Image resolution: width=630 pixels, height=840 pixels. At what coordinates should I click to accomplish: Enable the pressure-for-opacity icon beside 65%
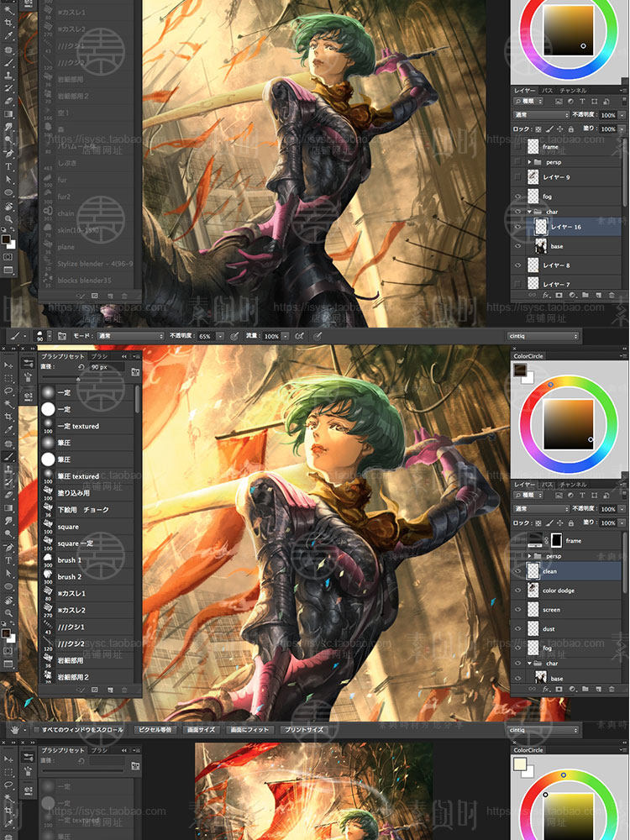(234, 336)
